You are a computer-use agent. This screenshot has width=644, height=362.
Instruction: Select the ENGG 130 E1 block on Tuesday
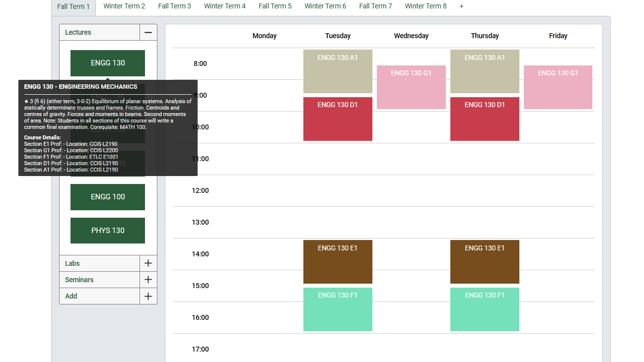pos(338,261)
